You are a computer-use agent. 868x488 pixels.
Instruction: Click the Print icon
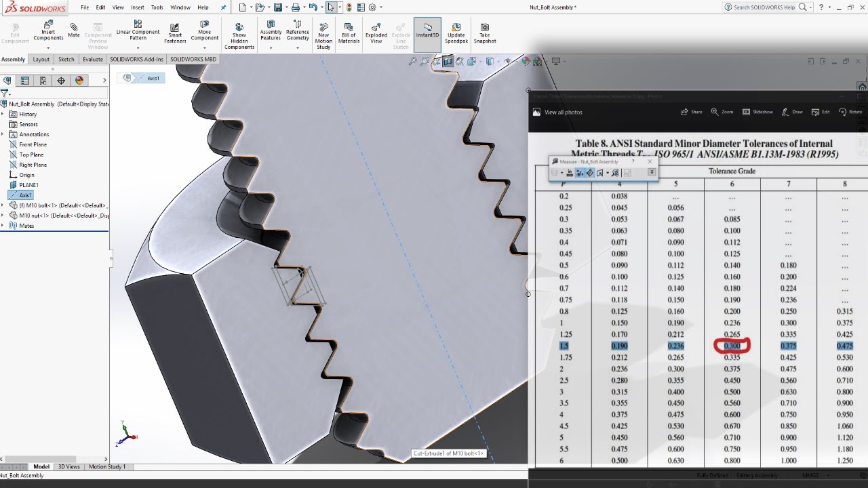295,7
